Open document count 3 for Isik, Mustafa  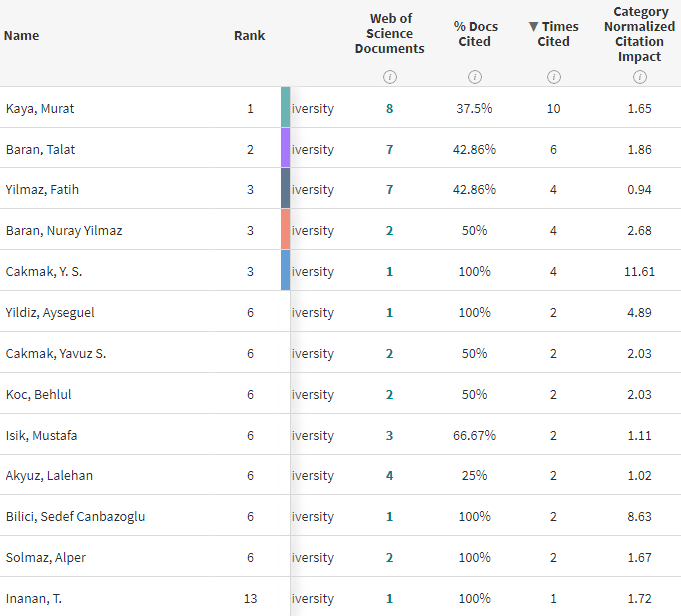tap(390, 435)
